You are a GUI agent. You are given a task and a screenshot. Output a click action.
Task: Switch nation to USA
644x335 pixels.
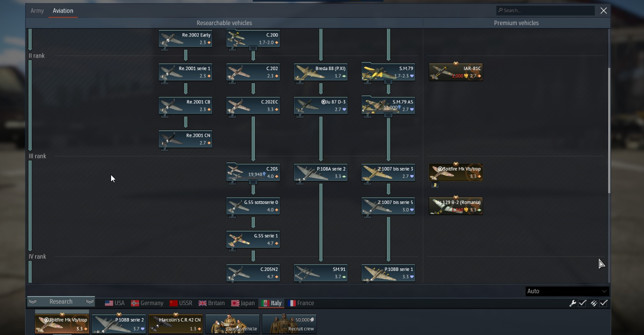tap(115, 303)
